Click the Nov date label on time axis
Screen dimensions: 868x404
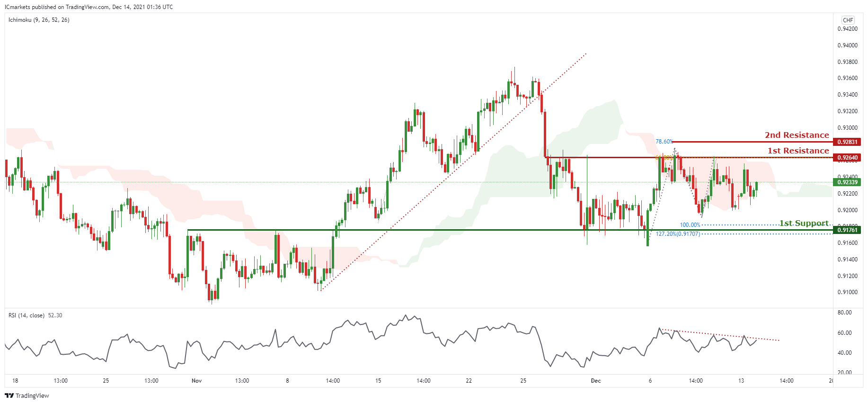196,381
